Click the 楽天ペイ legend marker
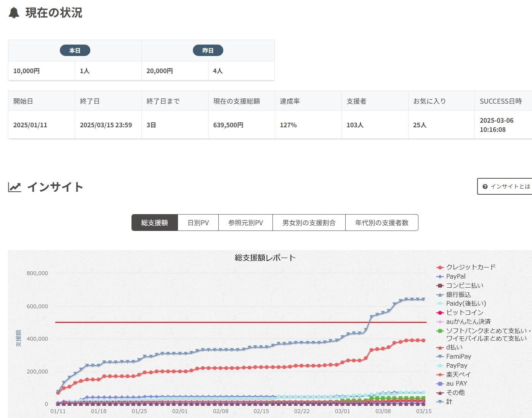The height and width of the screenshot is (418, 532). coord(440,375)
